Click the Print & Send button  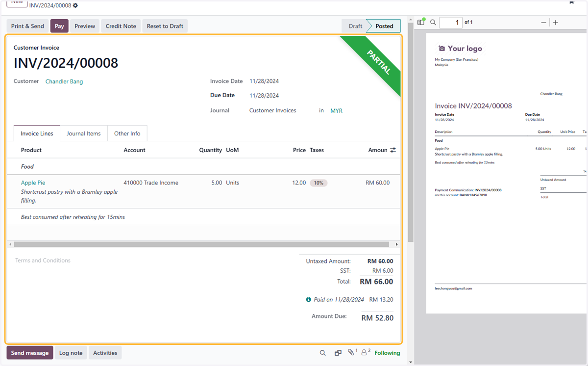coord(27,26)
